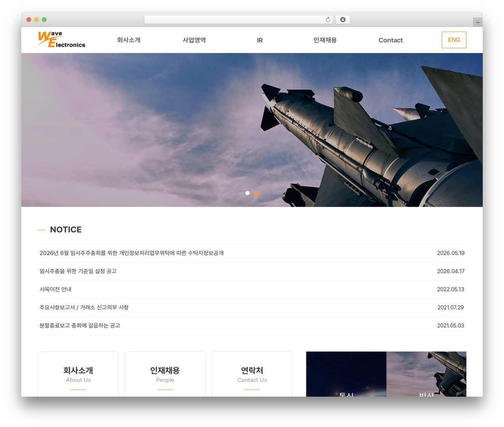Viewport: 504px width, 427px height.
Task: Click the NOTICE heading
Action: coord(66,230)
